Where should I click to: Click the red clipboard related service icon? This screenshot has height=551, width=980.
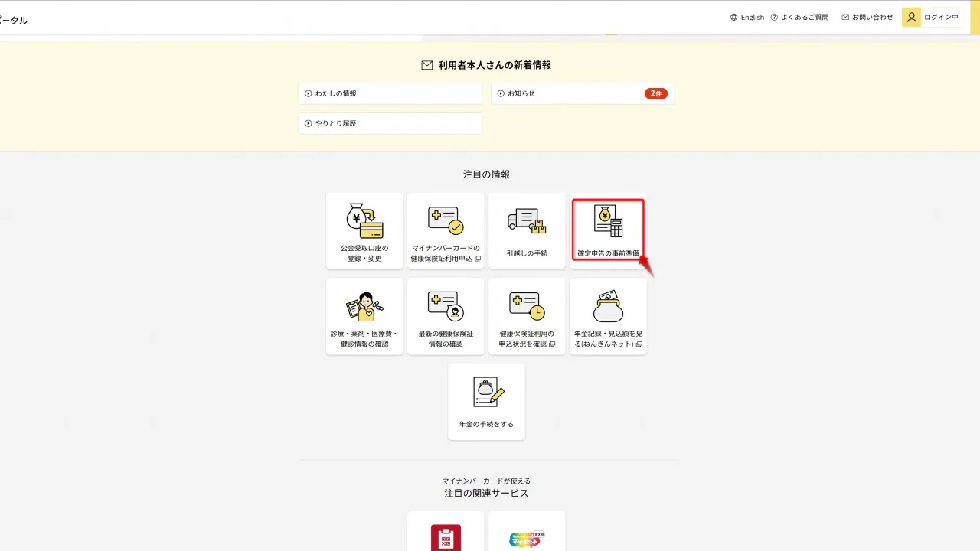tap(446, 538)
